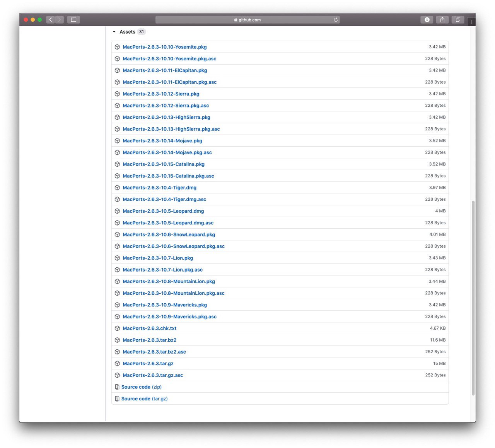
Task: Open Safari downloads icon
Action: (427, 20)
